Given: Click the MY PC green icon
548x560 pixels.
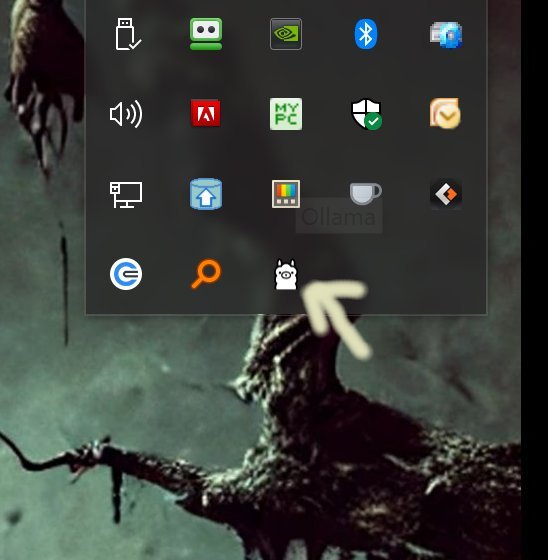Looking at the screenshot, I should [x=286, y=114].
